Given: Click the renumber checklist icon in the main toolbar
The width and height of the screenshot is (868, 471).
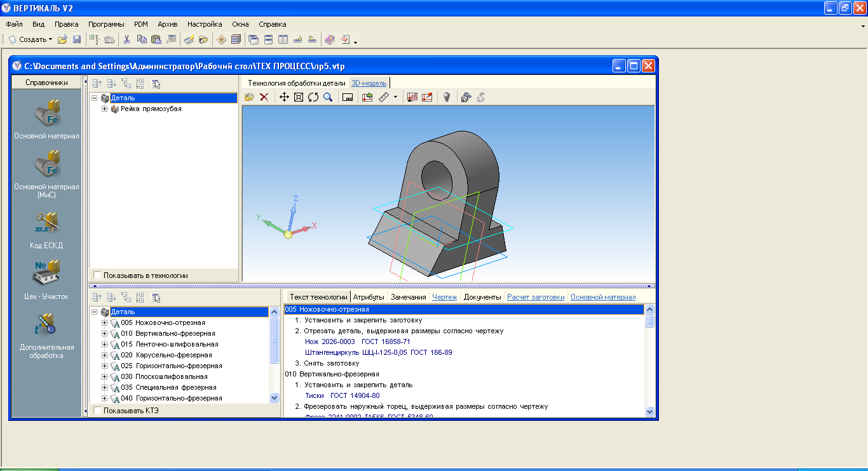Looking at the screenshot, I should pos(95,39).
